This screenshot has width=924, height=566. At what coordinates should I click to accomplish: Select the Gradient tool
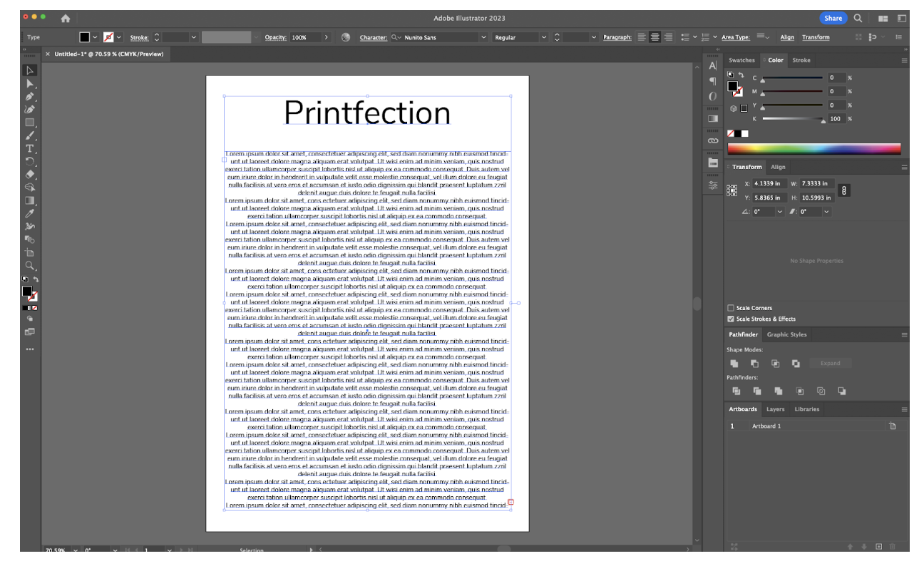[x=30, y=200]
